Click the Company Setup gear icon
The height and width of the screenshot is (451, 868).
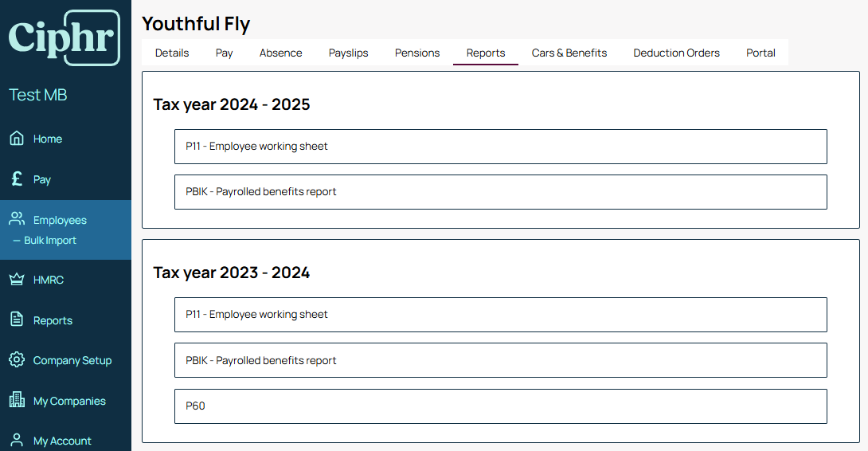click(17, 359)
